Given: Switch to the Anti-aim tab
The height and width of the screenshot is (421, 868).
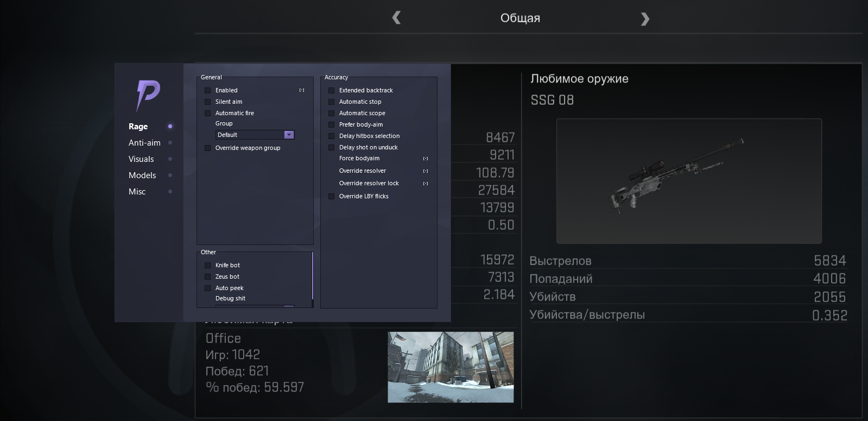Looking at the screenshot, I should click(144, 143).
